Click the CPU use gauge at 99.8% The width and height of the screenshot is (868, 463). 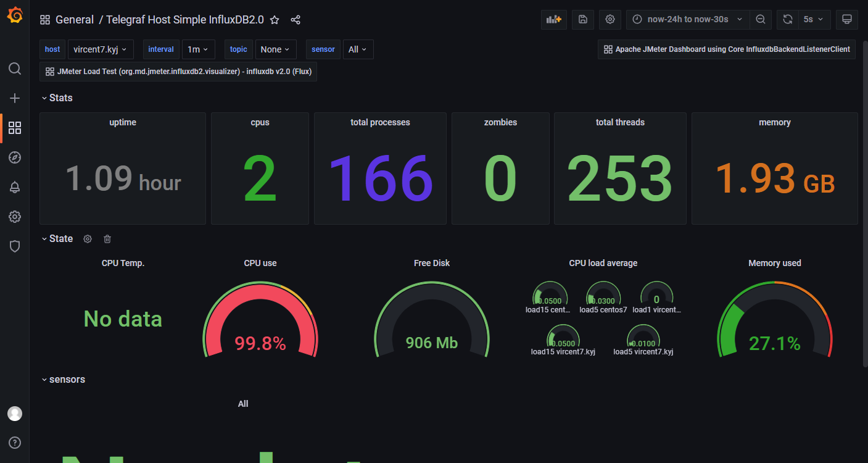coord(260,320)
